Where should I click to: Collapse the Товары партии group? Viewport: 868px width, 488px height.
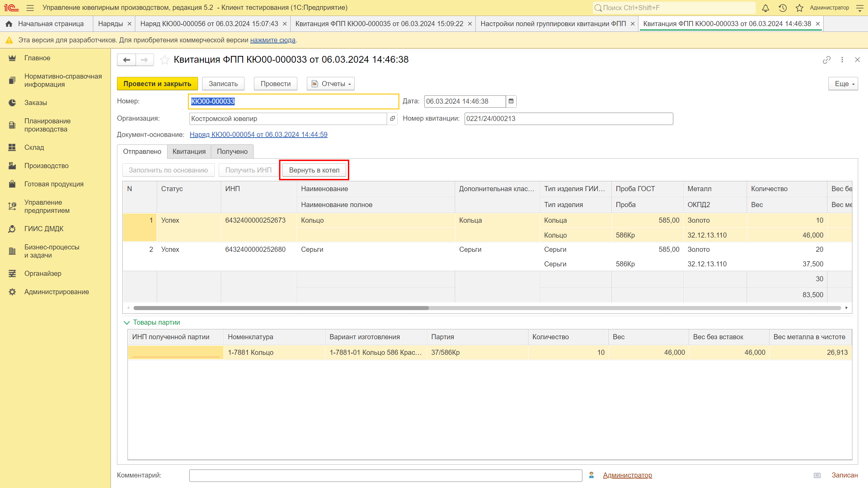point(127,323)
